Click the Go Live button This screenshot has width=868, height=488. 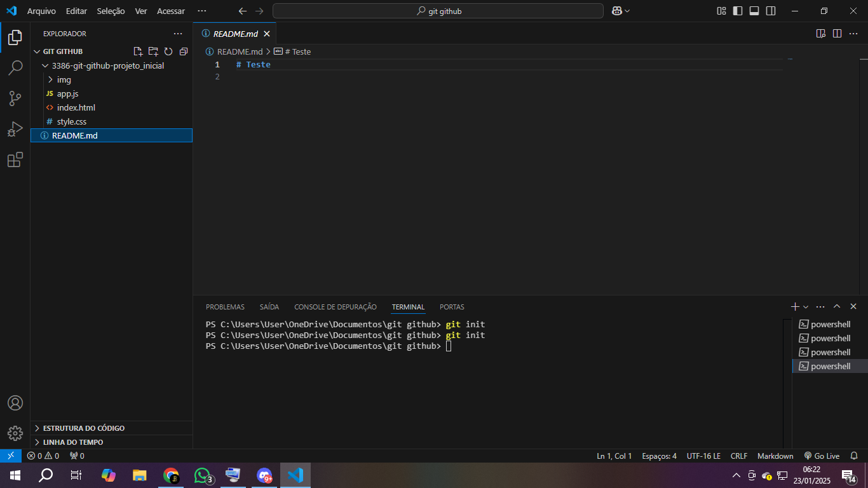[822, 456]
